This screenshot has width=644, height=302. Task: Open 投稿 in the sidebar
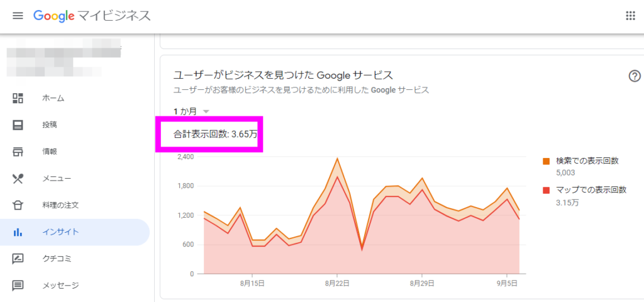click(x=75, y=125)
